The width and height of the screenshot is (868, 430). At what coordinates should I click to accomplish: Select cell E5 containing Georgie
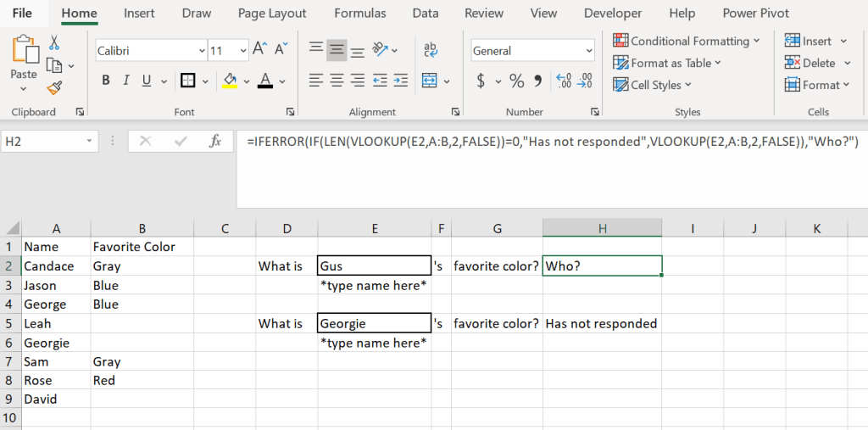pyautogui.click(x=374, y=323)
